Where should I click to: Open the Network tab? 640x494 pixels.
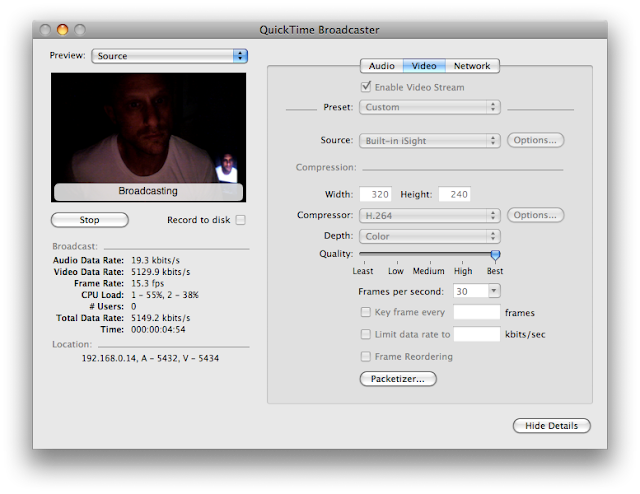[x=472, y=66]
